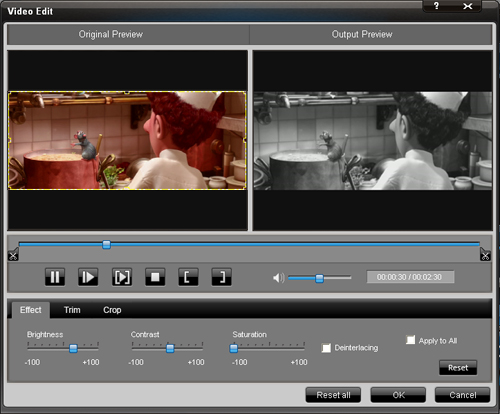Set trim end with right bracket button
This screenshot has width=500, height=414.
[222, 277]
